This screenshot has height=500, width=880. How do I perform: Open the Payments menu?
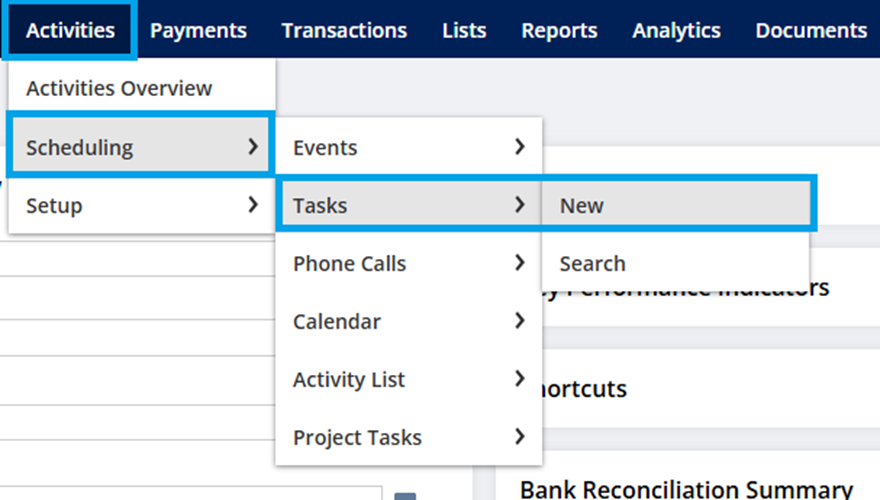198,30
